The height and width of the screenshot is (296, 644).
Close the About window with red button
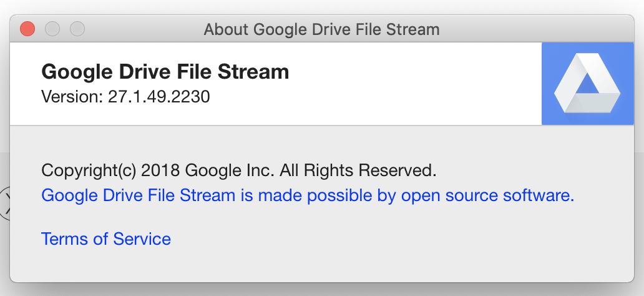click(27, 29)
